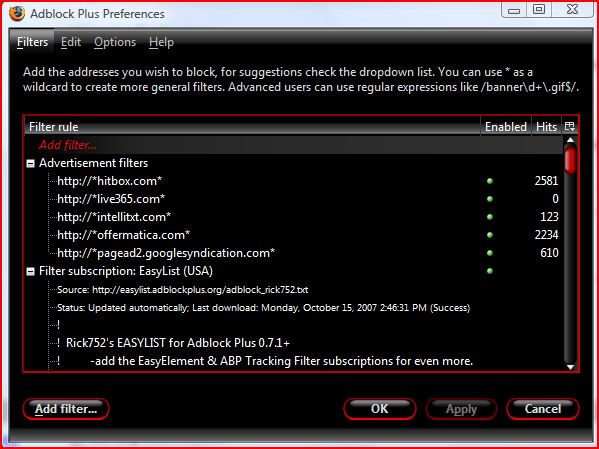Click the Add filter... button

tap(66, 409)
